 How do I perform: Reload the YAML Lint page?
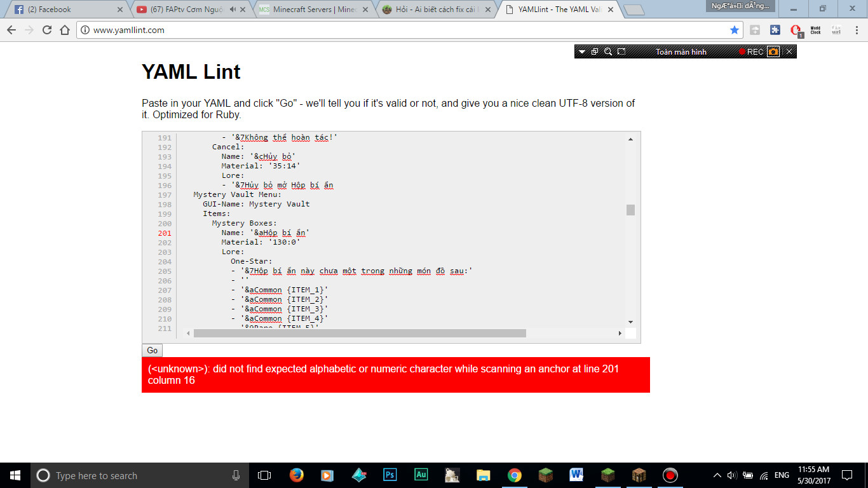click(47, 30)
